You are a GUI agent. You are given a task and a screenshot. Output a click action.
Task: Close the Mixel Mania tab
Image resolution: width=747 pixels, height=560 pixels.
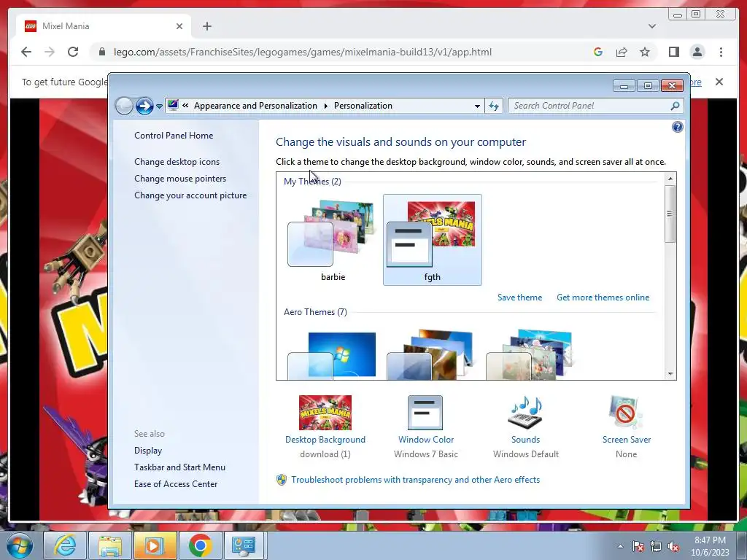click(179, 26)
